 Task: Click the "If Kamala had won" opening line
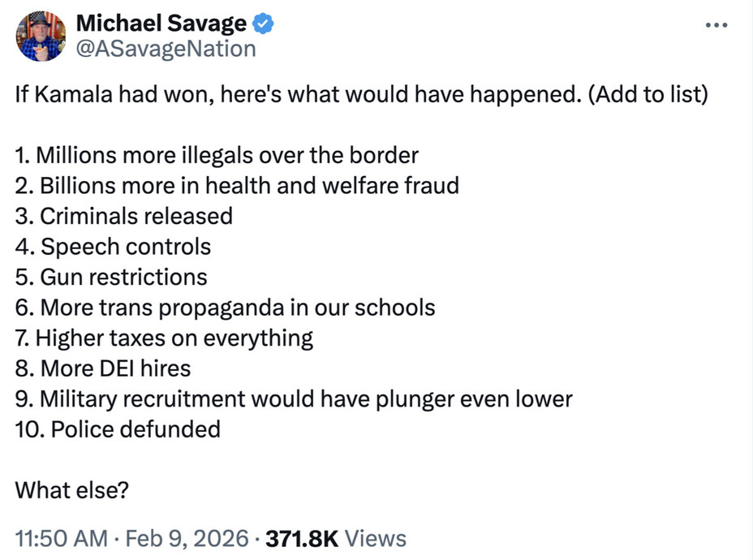(362, 94)
